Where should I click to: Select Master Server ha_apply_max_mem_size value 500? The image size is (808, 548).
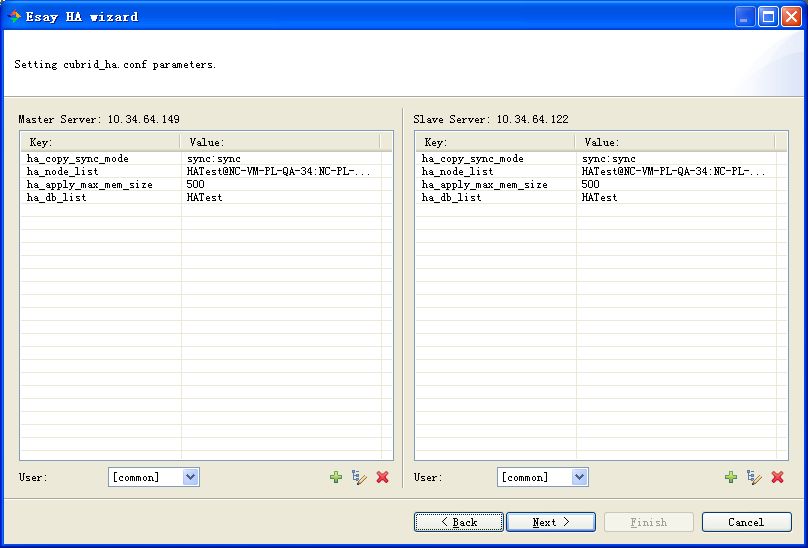point(195,185)
